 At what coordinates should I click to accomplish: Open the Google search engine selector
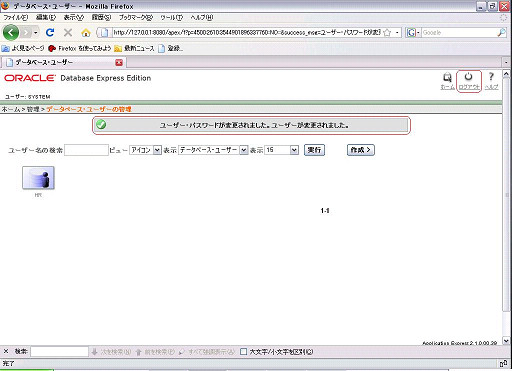[413, 32]
